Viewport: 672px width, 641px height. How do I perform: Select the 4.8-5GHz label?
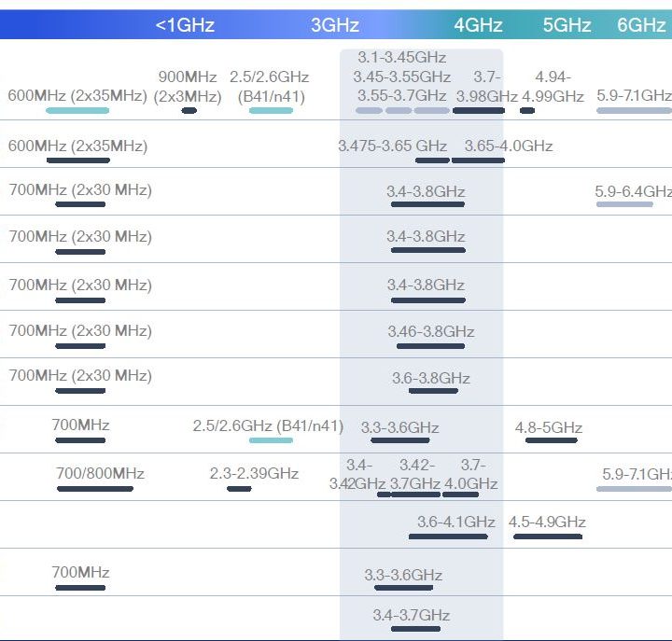point(549,427)
